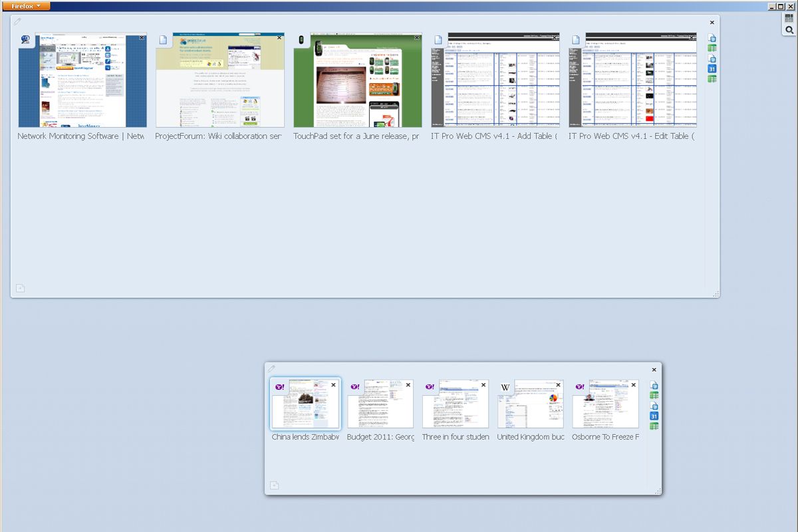This screenshot has width=798, height=532.
Task: Grab the resize handle of the lower group
Action: point(658,491)
